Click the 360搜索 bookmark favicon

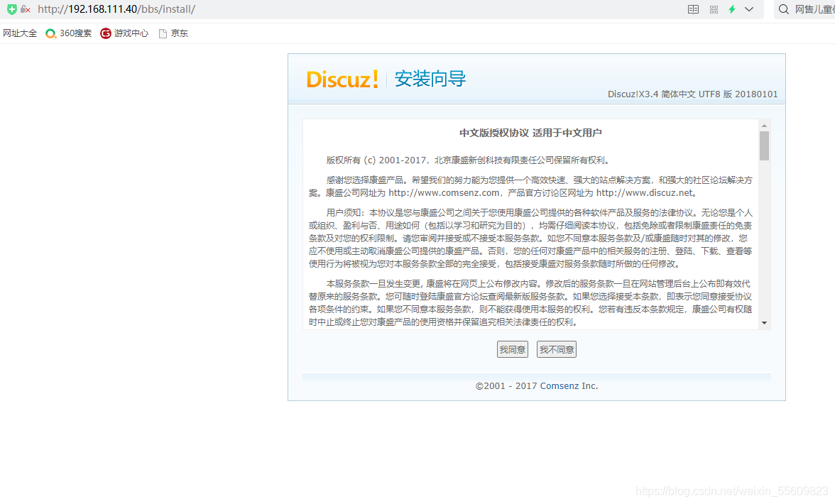pos(50,33)
